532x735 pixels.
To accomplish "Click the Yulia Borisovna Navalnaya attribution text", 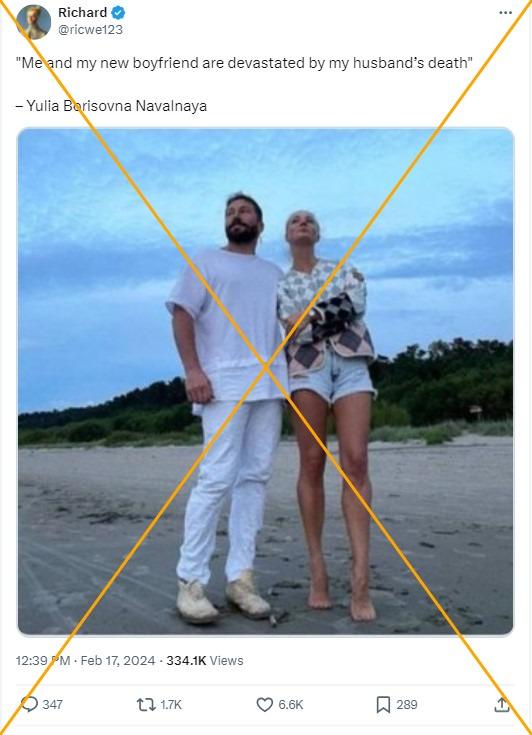I will pyautogui.click(x=111, y=106).
